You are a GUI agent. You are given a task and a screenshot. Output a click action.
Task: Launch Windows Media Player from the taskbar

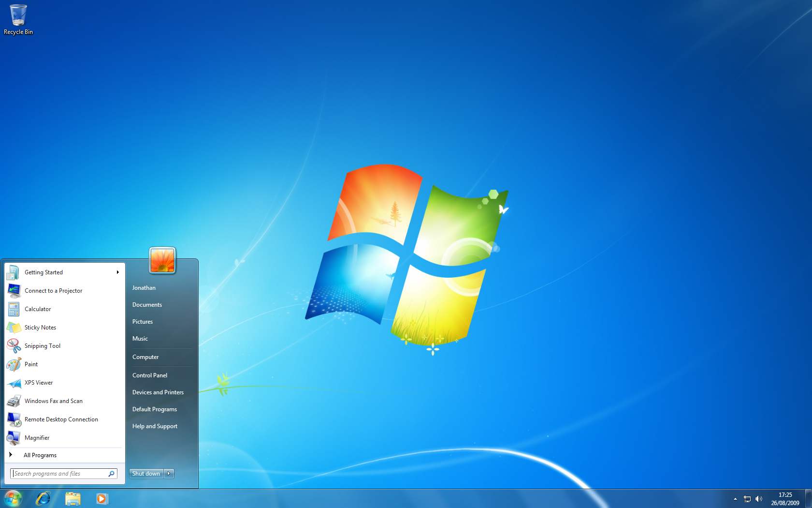coord(101,498)
